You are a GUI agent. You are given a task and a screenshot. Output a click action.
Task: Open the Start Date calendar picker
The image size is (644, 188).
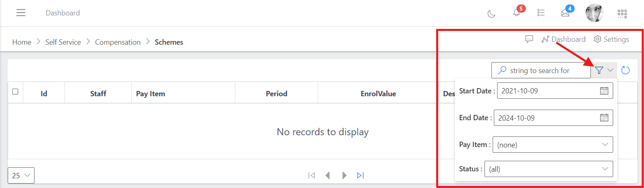tap(604, 91)
